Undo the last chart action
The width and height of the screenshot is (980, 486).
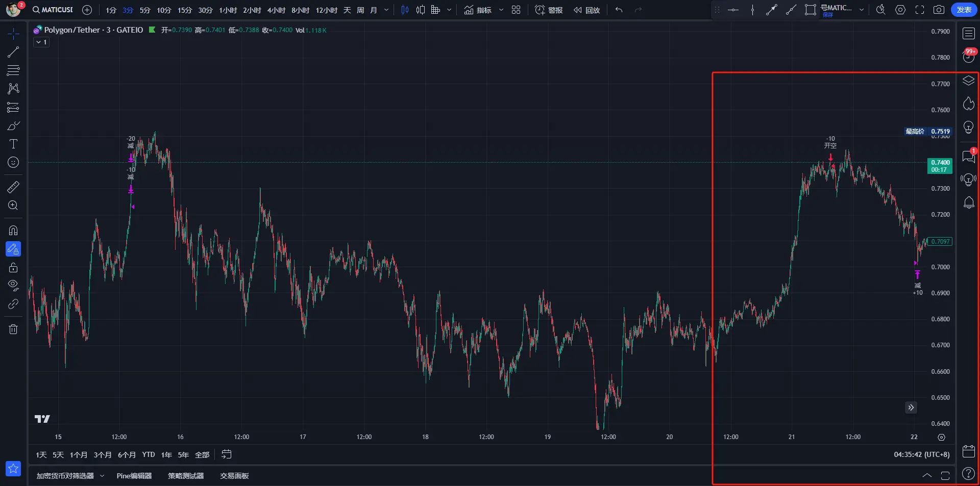(619, 10)
